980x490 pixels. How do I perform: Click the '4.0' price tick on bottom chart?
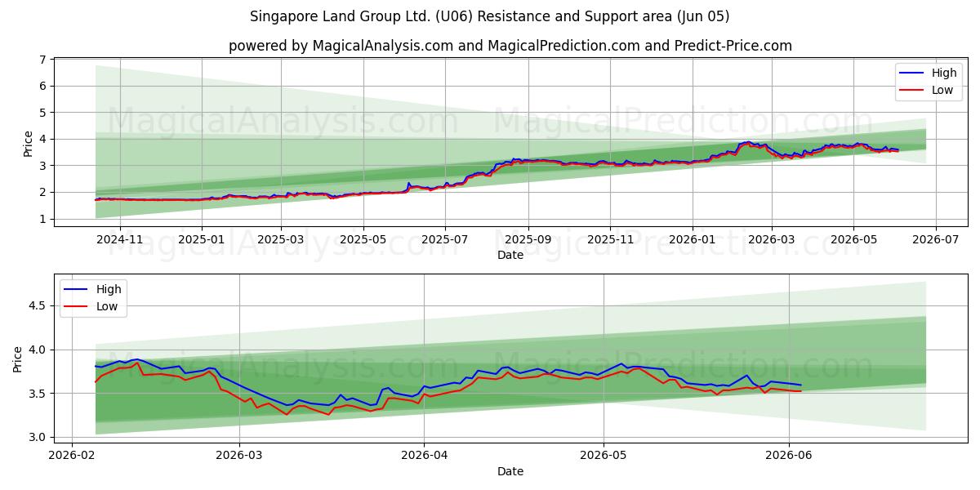tap(36, 350)
